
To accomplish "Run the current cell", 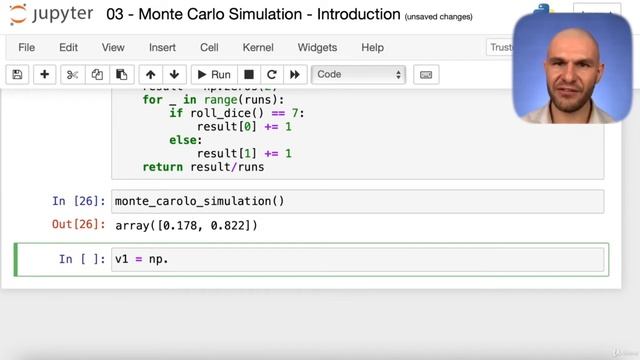I will click(214, 75).
